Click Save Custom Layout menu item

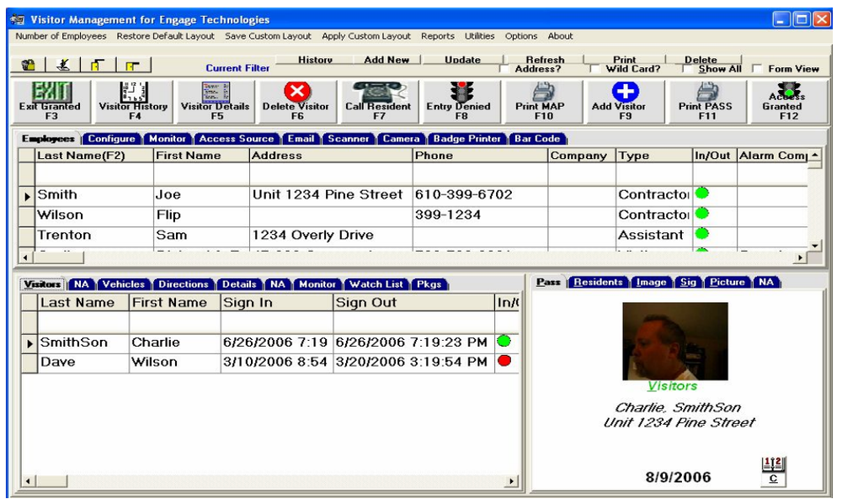(x=268, y=36)
